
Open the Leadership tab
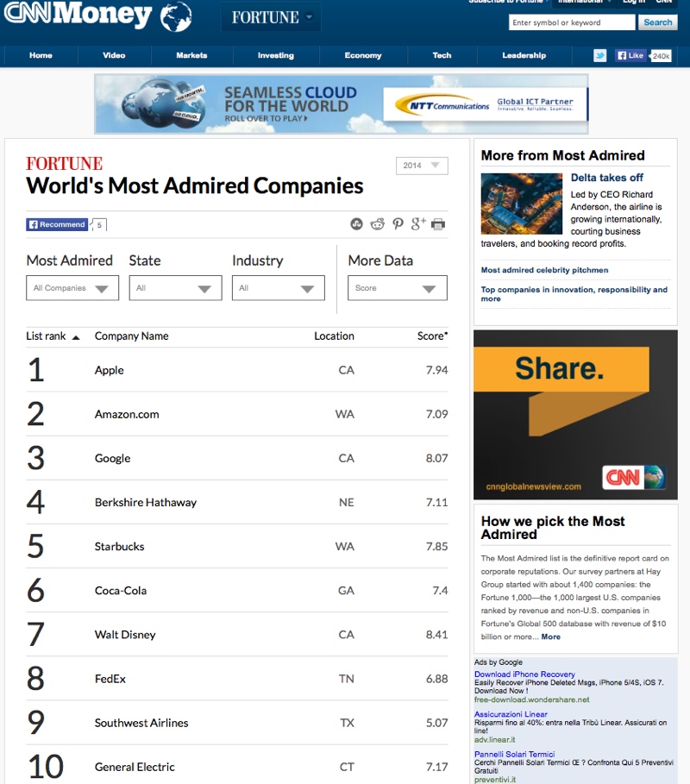click(x=524, y=55)
